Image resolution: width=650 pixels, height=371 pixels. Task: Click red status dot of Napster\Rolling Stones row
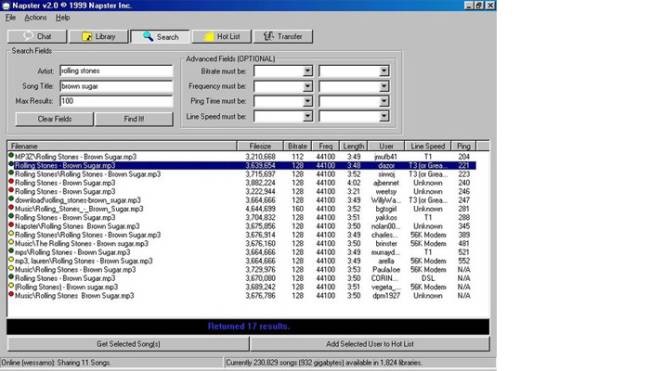tap(11, 226)
